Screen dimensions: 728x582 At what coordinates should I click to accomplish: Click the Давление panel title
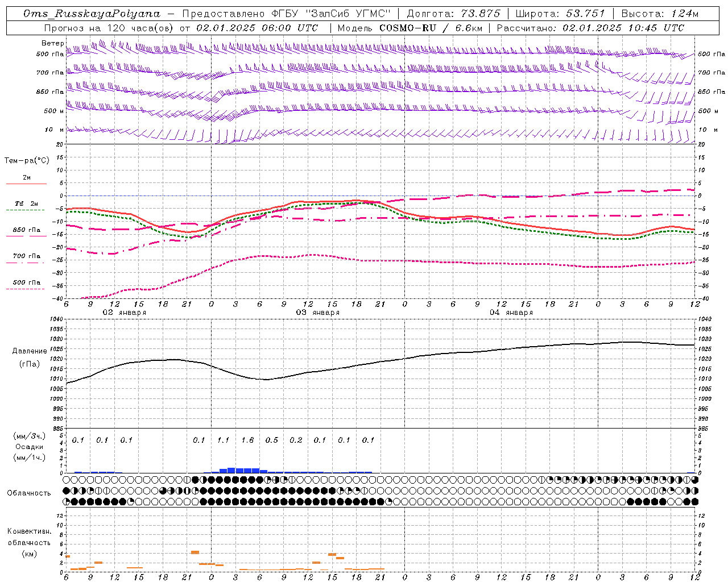point(29,351)
